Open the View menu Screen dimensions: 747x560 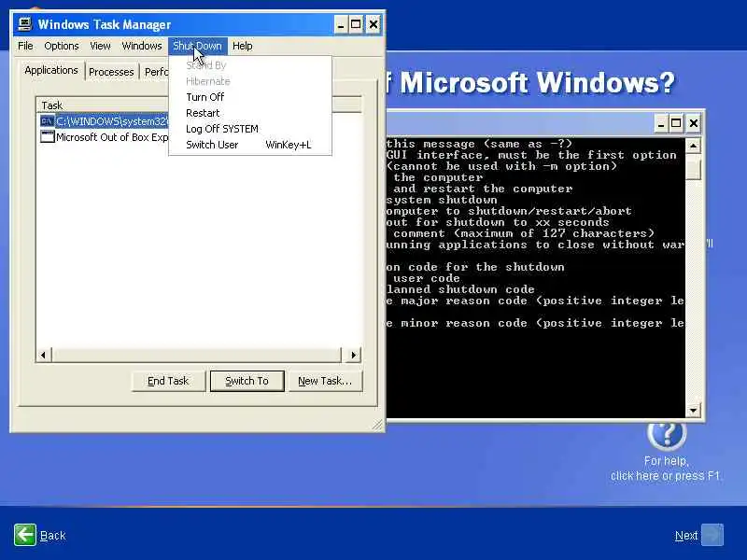[100, 46]
